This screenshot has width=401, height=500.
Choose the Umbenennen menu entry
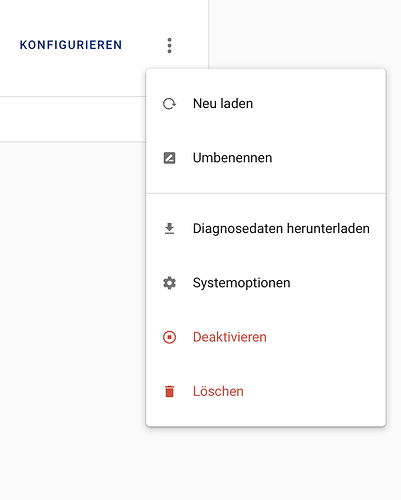(266, 158)
